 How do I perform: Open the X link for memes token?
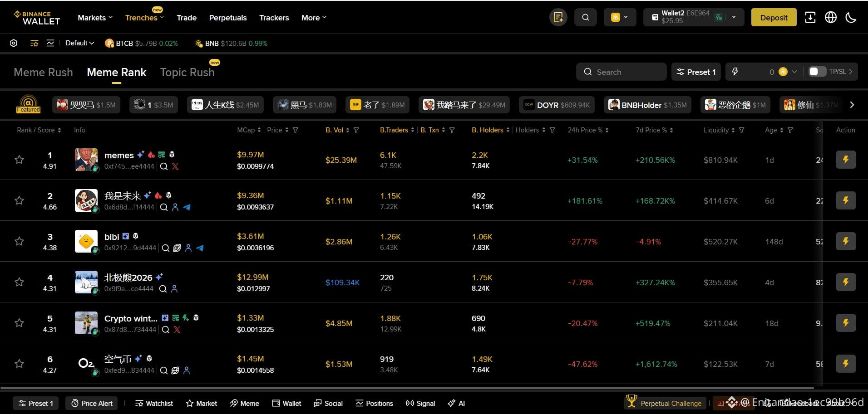coord(175,166)
